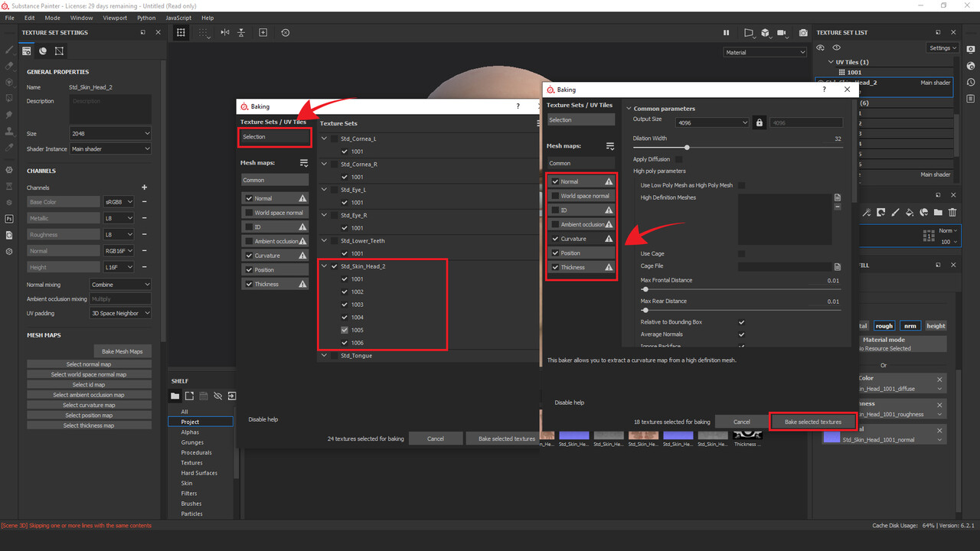This screenshot has height=551, width=980.
Task: Uncheck UV tile 1003 under Std_Skin_Head_2
Action: pyautogui.click(x=345, y=305)
